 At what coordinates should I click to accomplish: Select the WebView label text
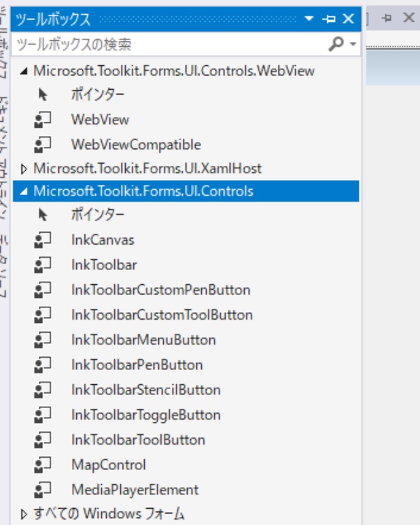tap(100, 120)
